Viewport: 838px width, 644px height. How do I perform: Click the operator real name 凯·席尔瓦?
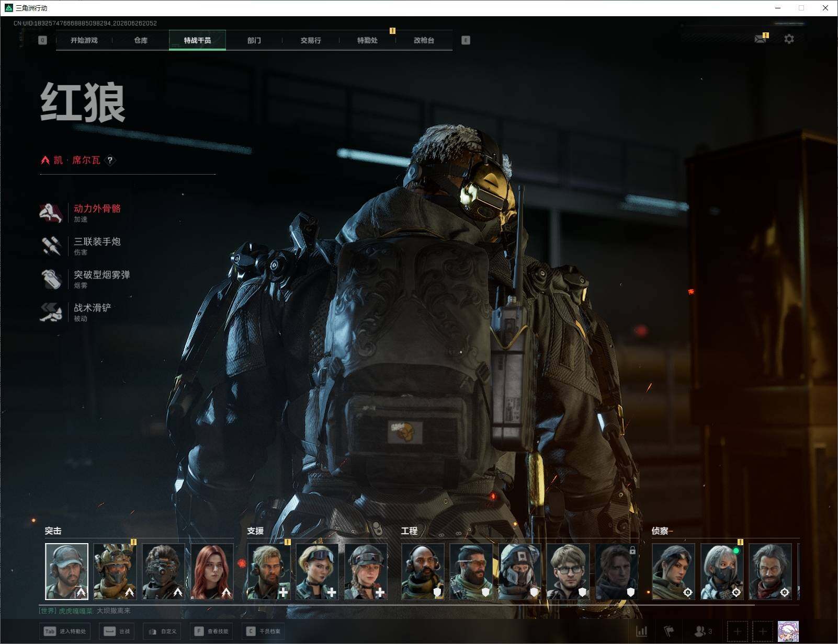pyautogui.click(x=77, y=160)
